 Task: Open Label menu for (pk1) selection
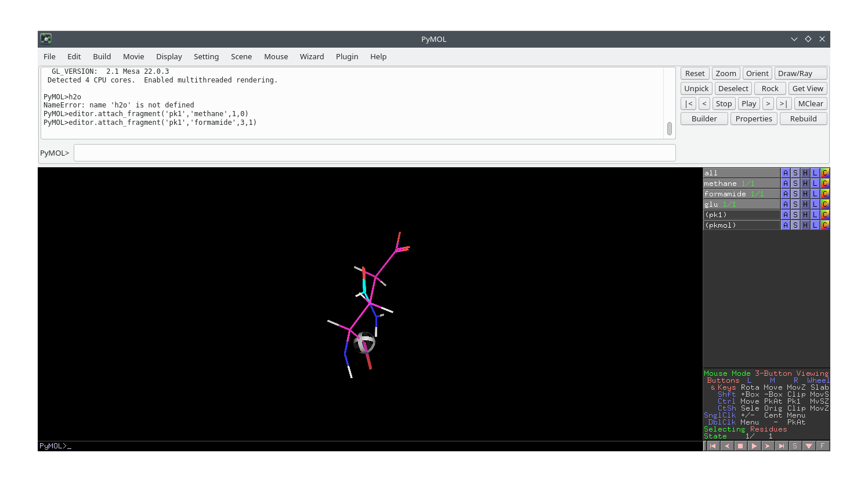click(x=815, y=215)
